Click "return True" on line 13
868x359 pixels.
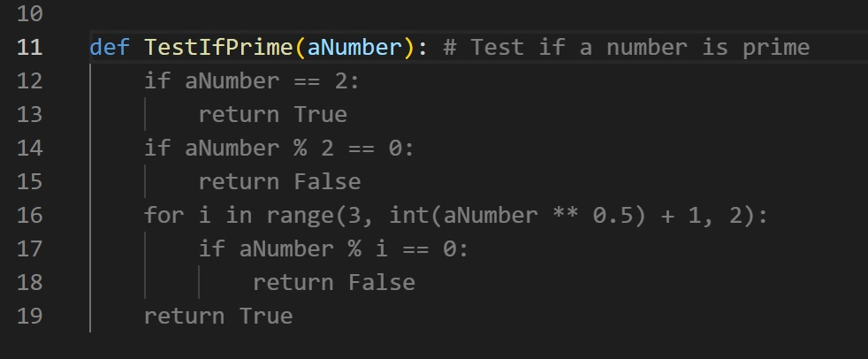coord(272,114)
